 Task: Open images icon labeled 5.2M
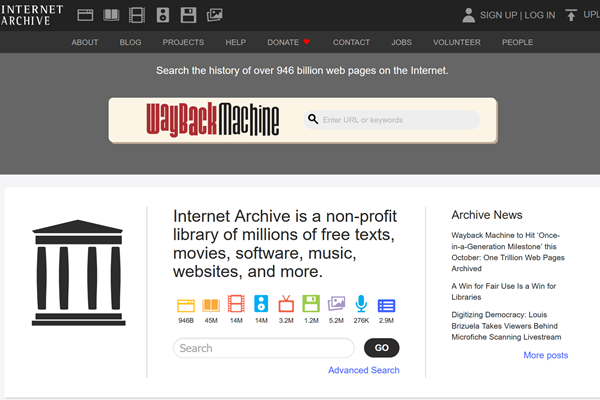click(336, 304)
